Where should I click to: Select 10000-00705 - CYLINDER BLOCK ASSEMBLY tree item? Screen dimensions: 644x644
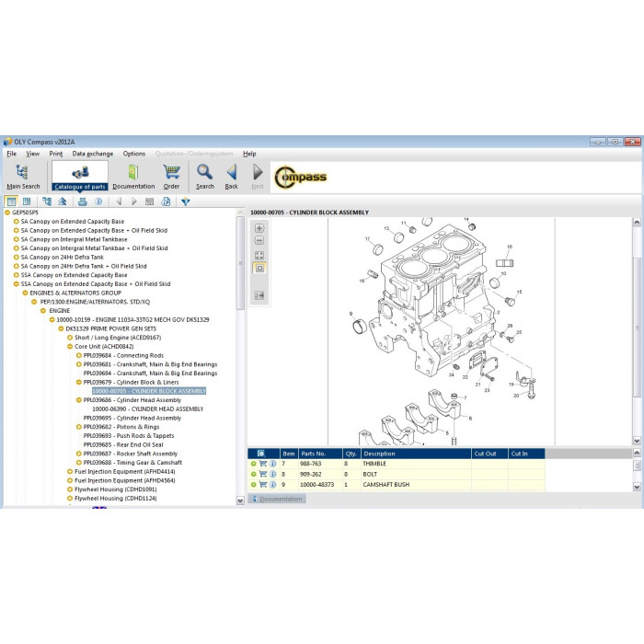(149, 391)
